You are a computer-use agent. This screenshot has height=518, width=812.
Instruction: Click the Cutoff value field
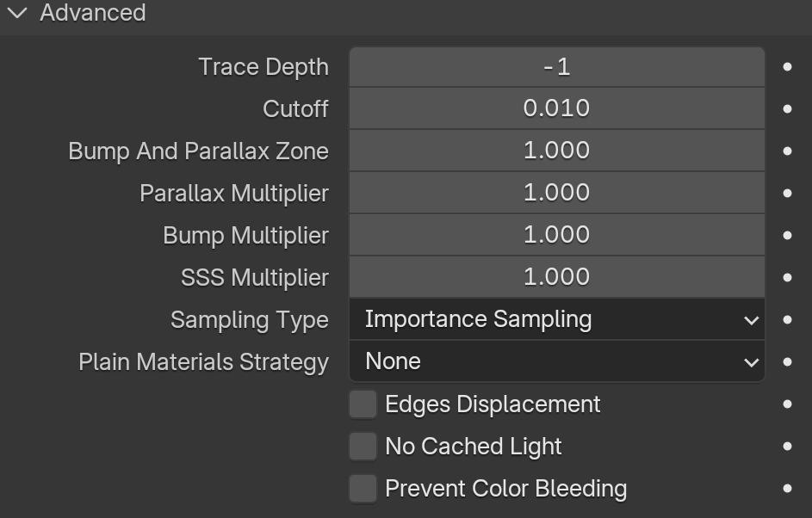[557, 108]
